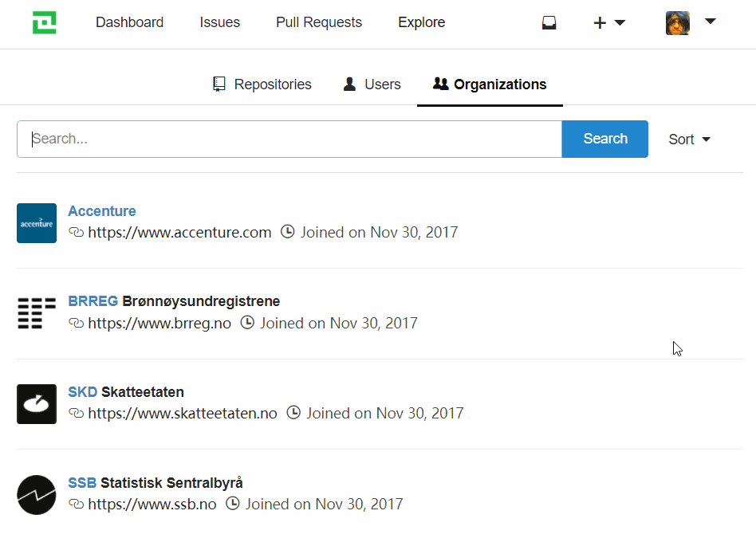
Task: Open the notifications inbox icon
Action: click(x=549, y=22)
